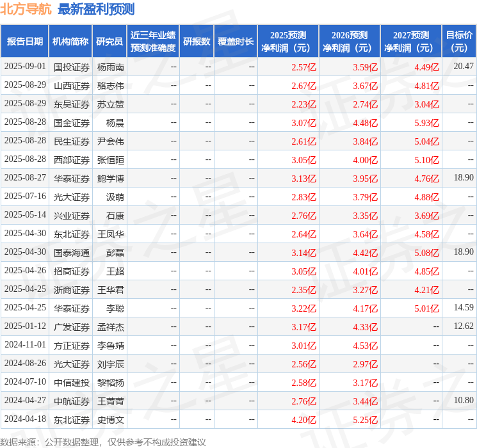The image size is (477, 448).
Task: Click the 机构简称 column header
Action: tap(70, 42)
